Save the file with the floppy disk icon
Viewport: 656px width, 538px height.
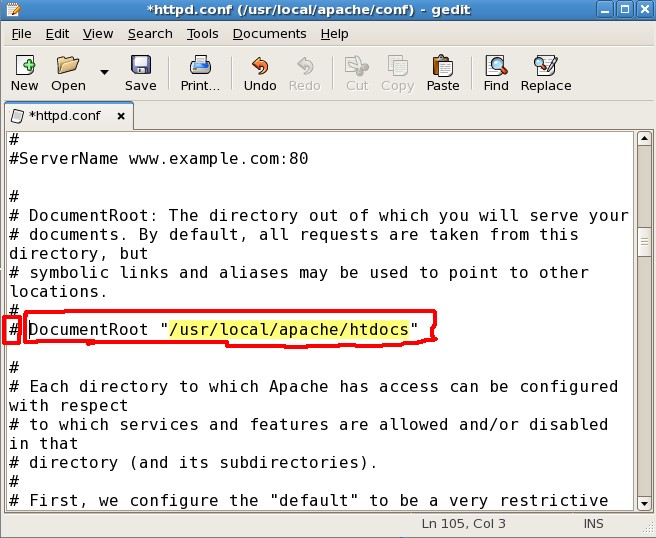click(x=141, y=65)
